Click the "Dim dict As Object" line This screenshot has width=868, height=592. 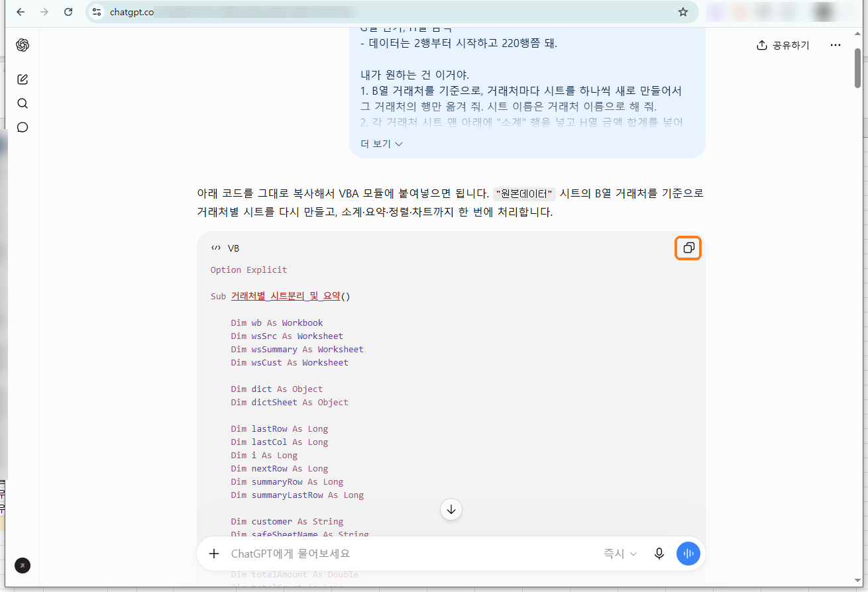pos(277,389)
